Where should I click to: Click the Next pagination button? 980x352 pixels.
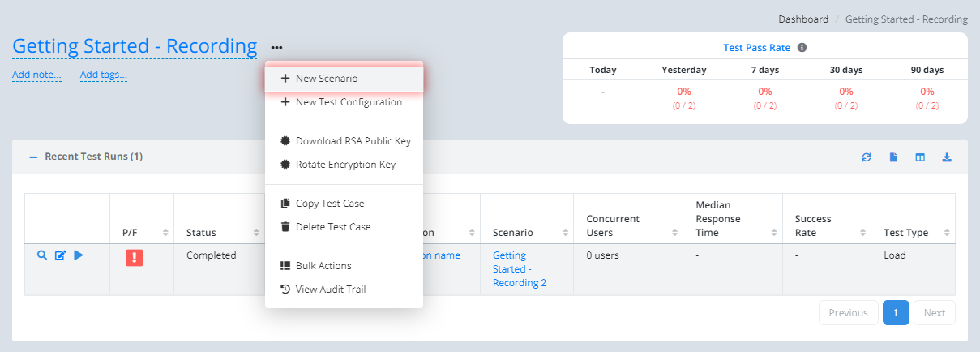pyautogui.click(x=935, y=313)
